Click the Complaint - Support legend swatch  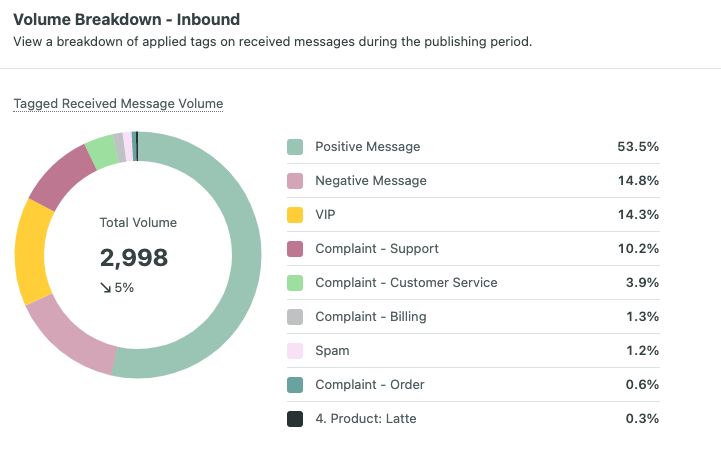pyautogui.click(x=295, y=249)
